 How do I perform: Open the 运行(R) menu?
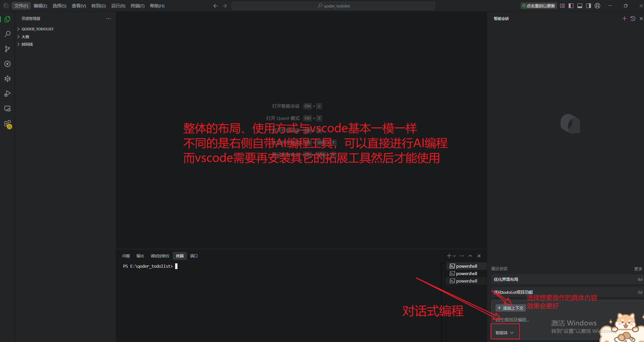pyautogui.click(x=118, y=6)
